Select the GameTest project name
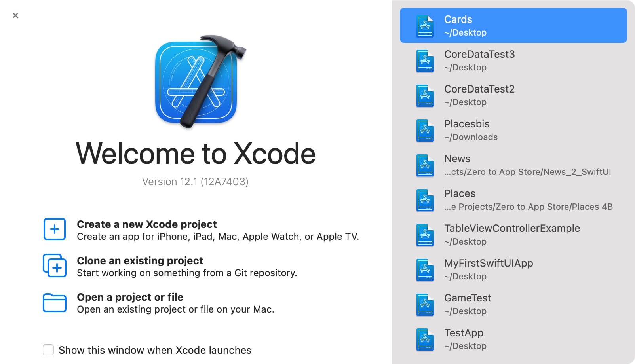This screenshot has width=635, height=364. click(468, 298)
